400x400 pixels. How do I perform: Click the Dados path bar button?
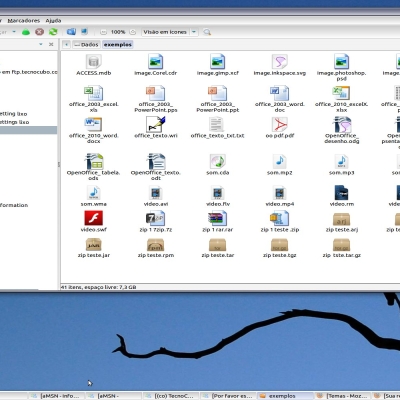pos(86,44)
